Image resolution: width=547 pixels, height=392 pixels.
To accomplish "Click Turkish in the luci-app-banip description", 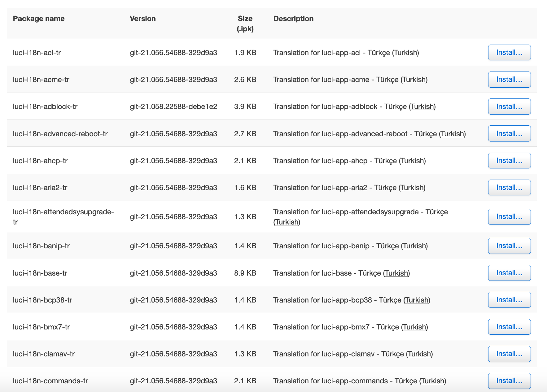I will click(x=414, y=246).
